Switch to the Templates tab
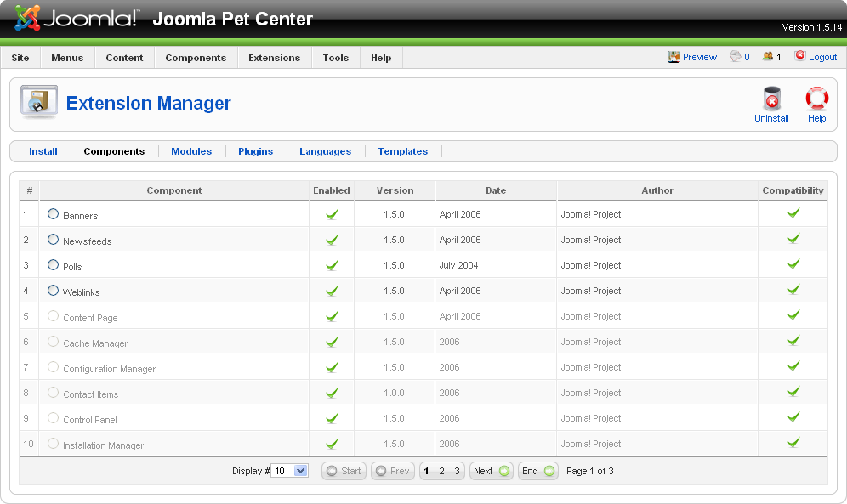Image resolution: width=847 pixels, height=504 pixels. (x=402, y=151)
